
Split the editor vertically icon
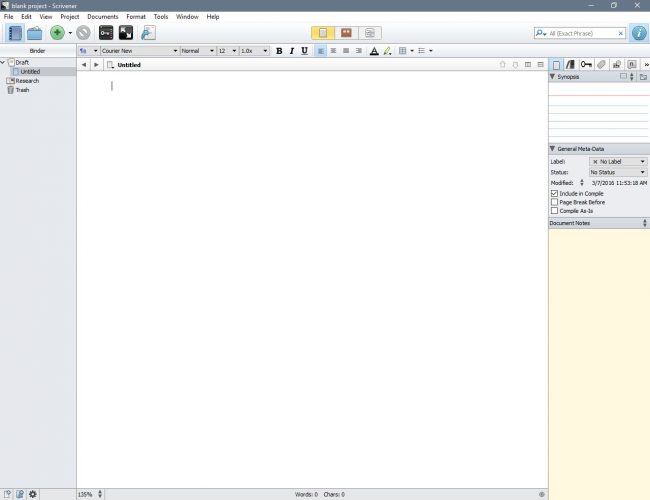[x=528, y=65]
